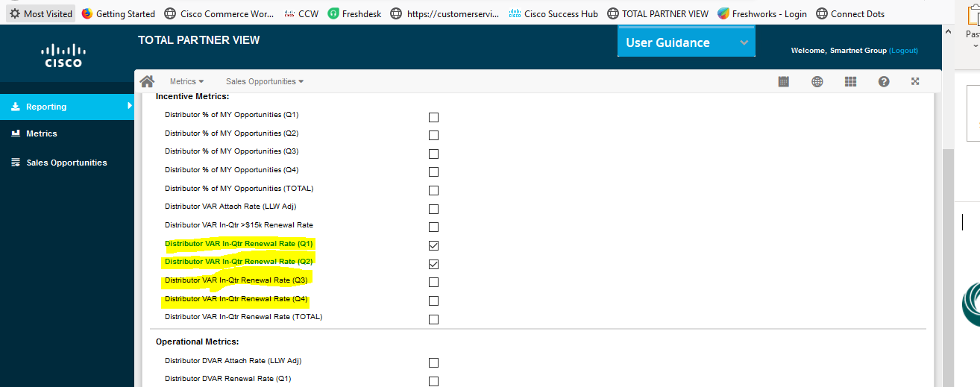Click the Metrics chart icon in sidebar
This screenshot has width=980, height=387.
tap(16, 133)
